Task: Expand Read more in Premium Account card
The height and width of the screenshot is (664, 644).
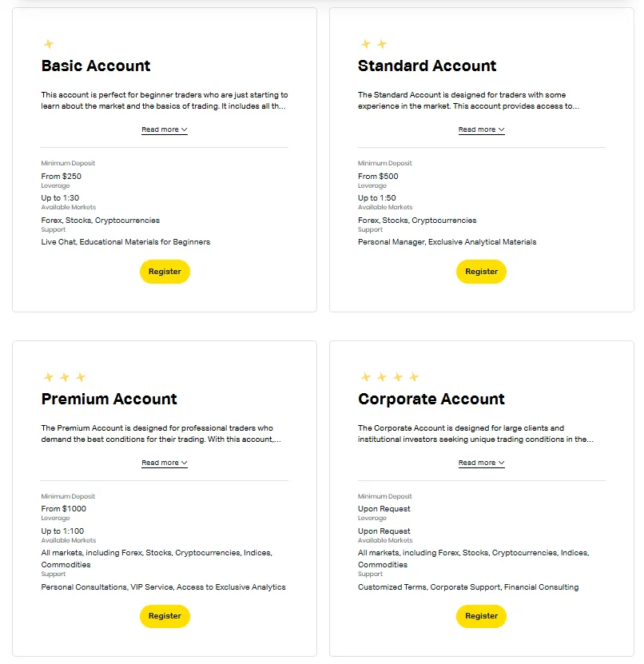Action: click(x=165, y=463)
